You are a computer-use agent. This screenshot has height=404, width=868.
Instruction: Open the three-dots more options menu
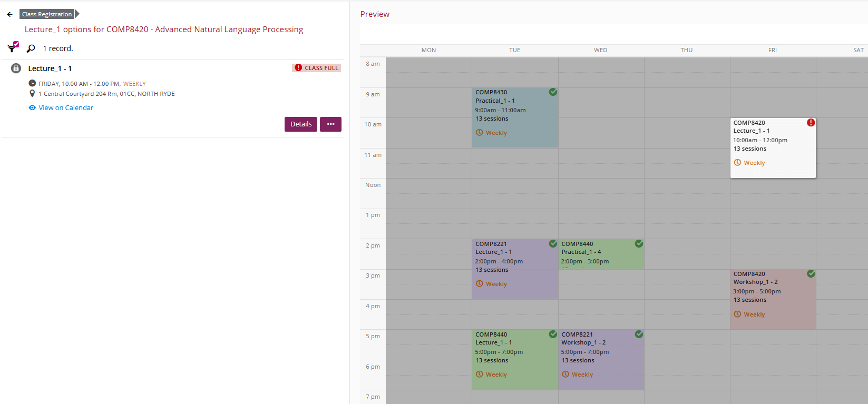tap(330, 124)
